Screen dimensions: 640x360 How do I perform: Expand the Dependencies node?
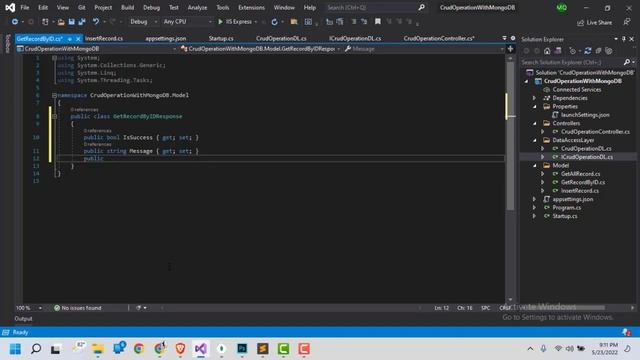click(534, 98)
